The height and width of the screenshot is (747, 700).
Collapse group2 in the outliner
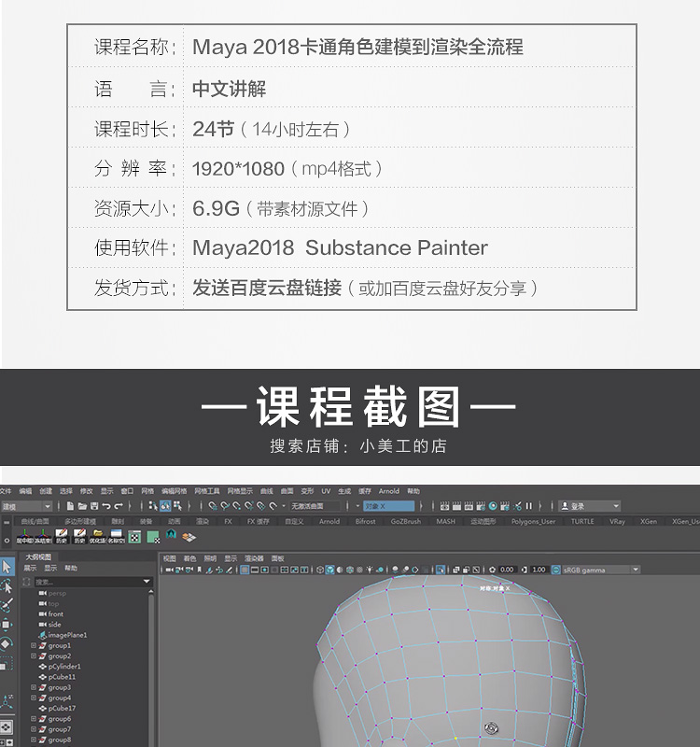tap(34, 656)
